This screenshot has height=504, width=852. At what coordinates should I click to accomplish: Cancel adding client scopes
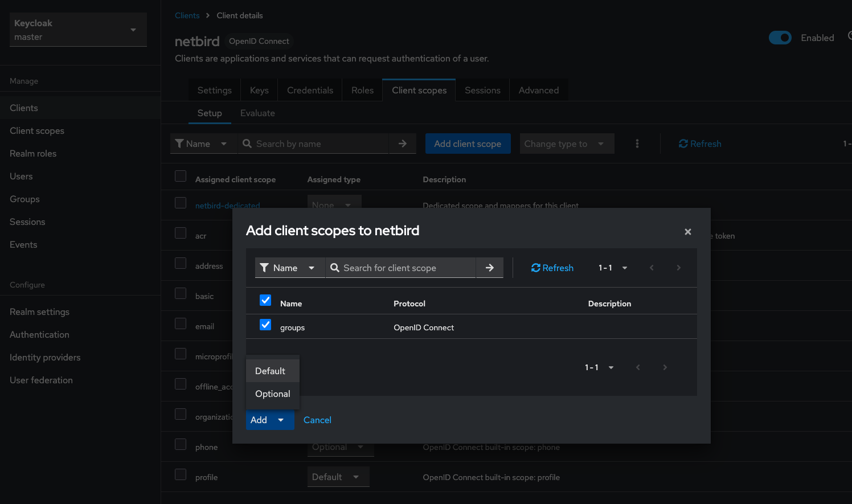point(317,420)
